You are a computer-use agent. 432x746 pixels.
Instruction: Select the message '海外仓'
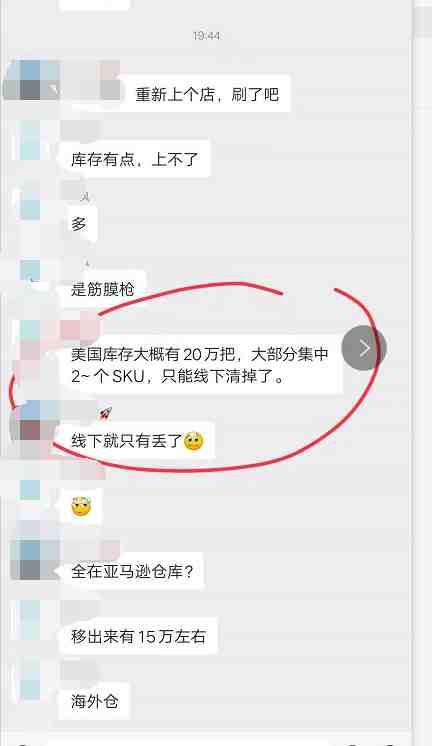94,701
